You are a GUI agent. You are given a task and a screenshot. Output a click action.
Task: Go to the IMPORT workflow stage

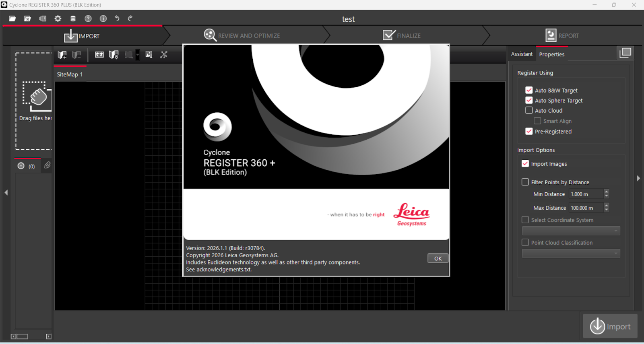coord(82,36)
